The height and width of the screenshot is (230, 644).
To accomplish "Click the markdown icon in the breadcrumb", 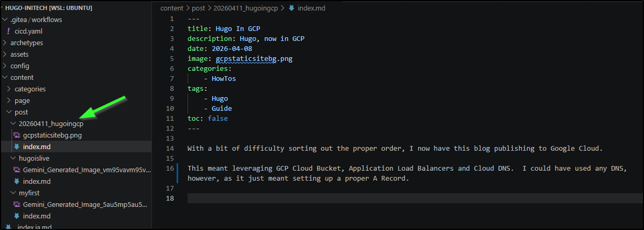I will tap(291, 8).
